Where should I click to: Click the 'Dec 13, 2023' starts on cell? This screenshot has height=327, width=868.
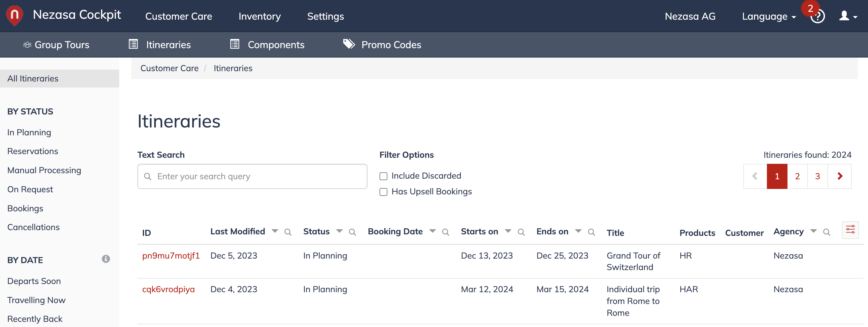(x=487, y=256)
